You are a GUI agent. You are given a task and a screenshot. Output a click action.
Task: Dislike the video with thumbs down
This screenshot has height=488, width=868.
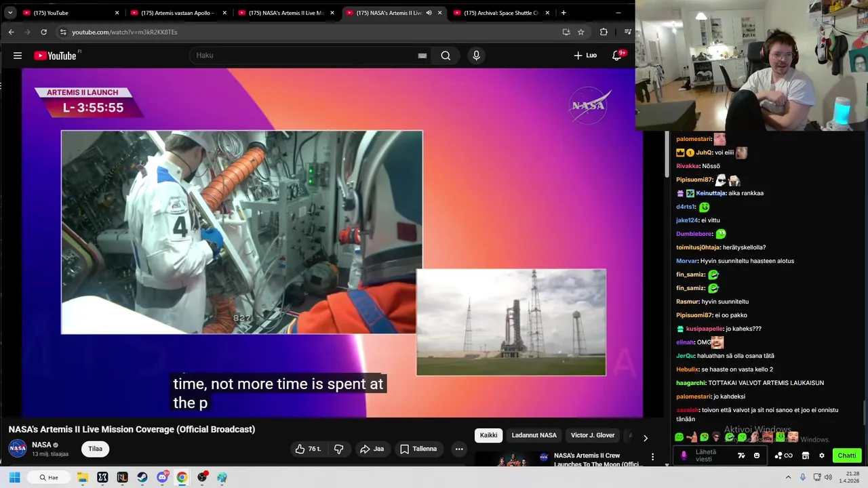[x=338, y=449]
